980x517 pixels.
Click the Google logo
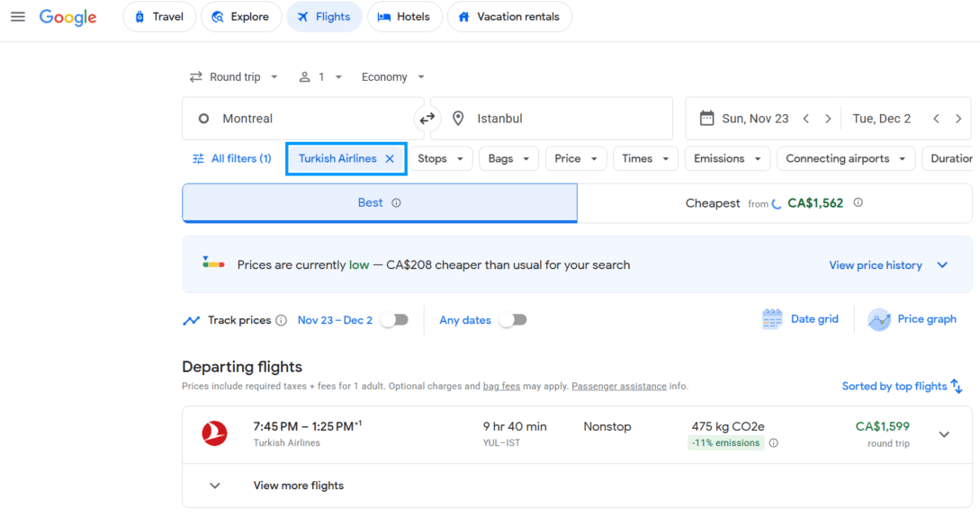pyautogui.click(x=67, y=17)
